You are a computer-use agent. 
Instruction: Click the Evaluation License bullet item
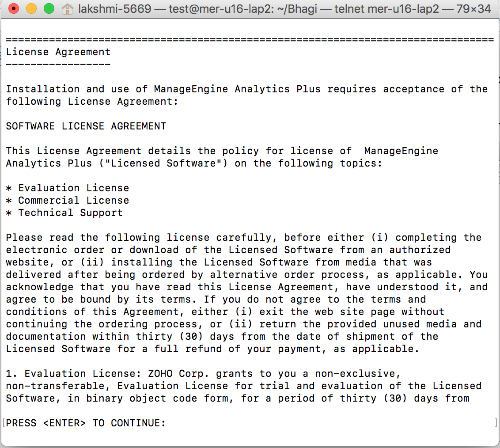click(x=73, y=188)
